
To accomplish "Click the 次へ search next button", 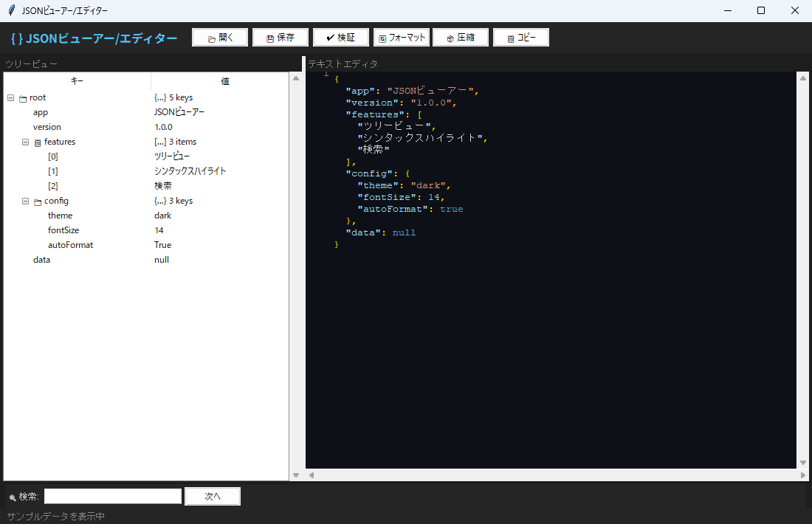I will (x=213, y=496).
